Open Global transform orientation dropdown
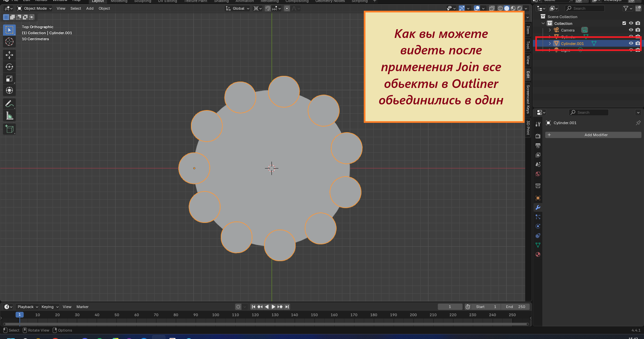The width and height of the screenshot is (644, 339). 238,8
